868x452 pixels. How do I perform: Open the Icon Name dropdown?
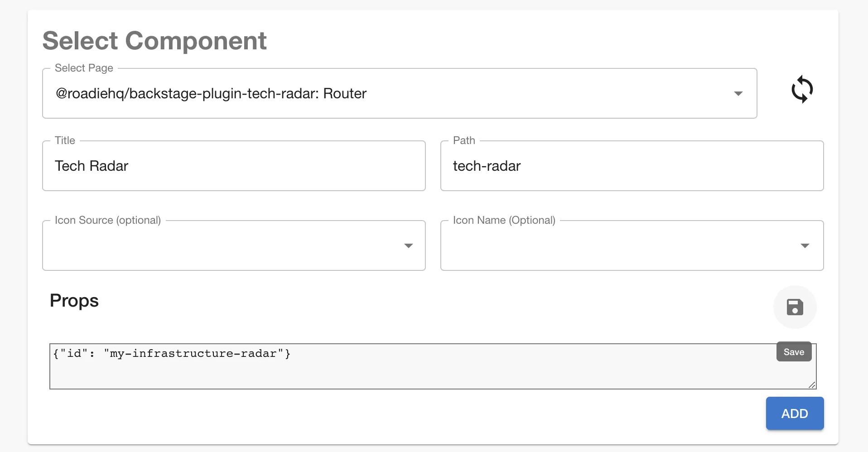[805, 246]
